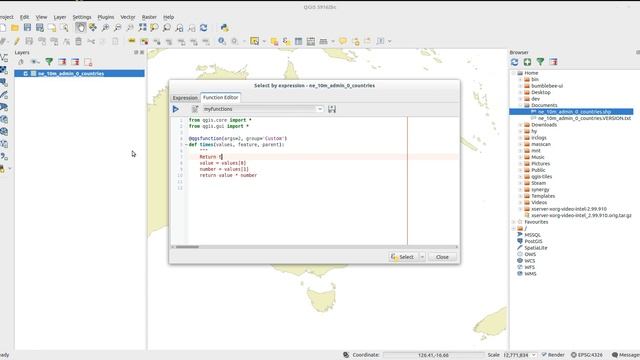The height and width of the screenshot is (360, 640).
Task: Click the Refresh map canvas icon
Action: click(203, 28)
